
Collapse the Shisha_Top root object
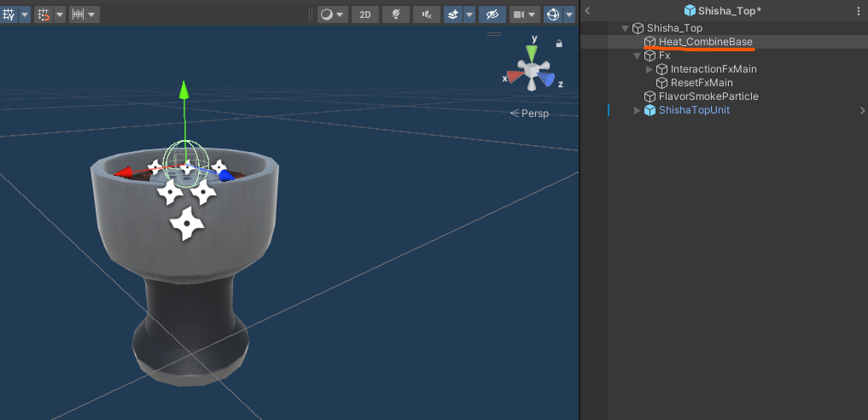[625, 28]
